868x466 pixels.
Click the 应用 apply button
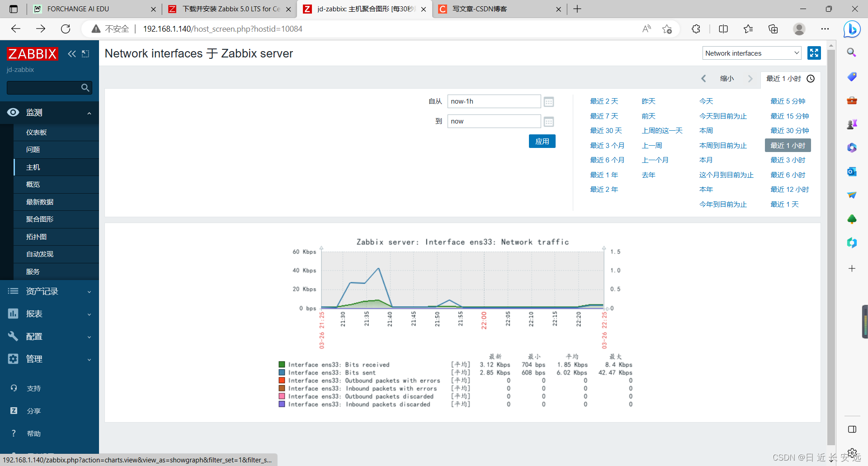click(x=542, y=142)
